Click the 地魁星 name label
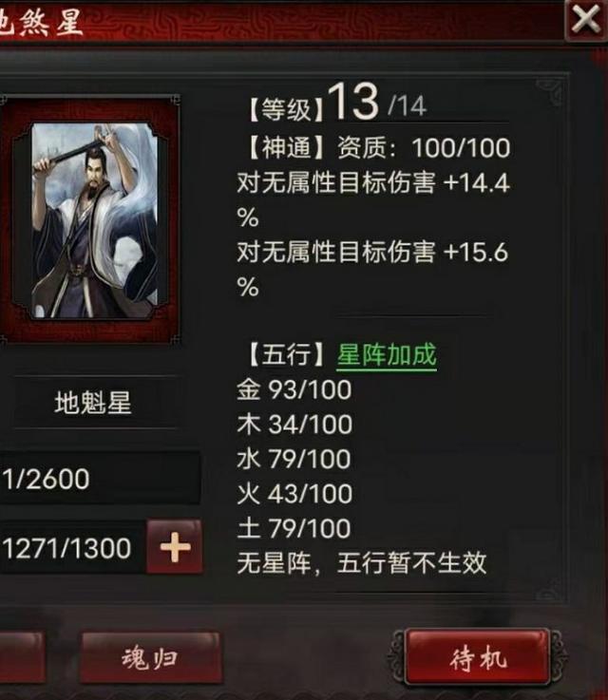Viewport: 608px width, 700px height. pyautogui.click(x=93, y=403)
